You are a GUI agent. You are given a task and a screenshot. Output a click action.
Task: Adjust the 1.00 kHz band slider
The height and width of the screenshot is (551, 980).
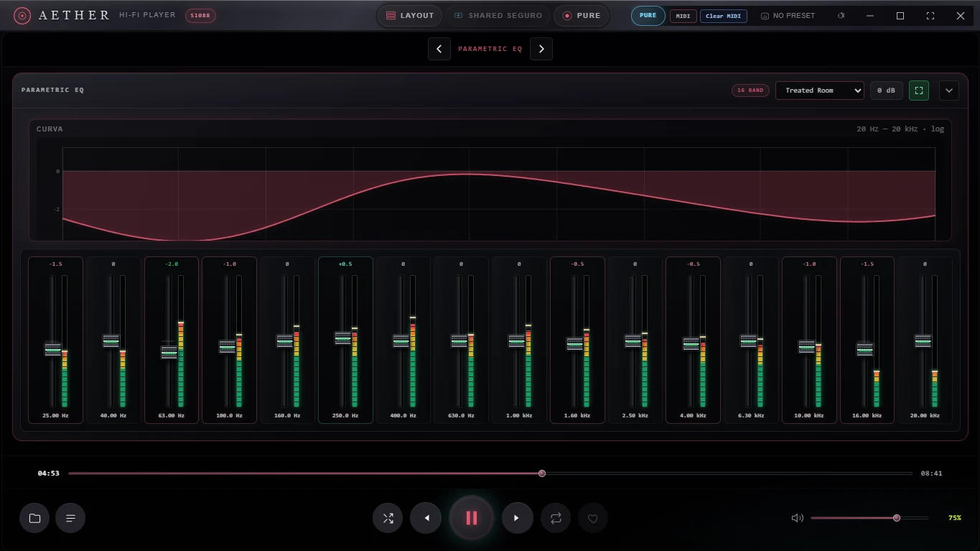pyautogui.click(x=517, y=342)
